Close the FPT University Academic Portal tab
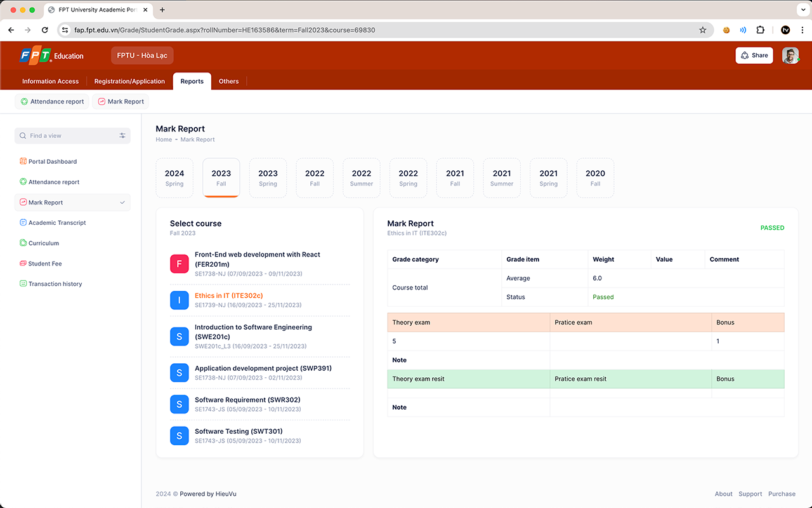Image resolution: width=812 pixels, height=508 pixels. click(x=145, y=10)
